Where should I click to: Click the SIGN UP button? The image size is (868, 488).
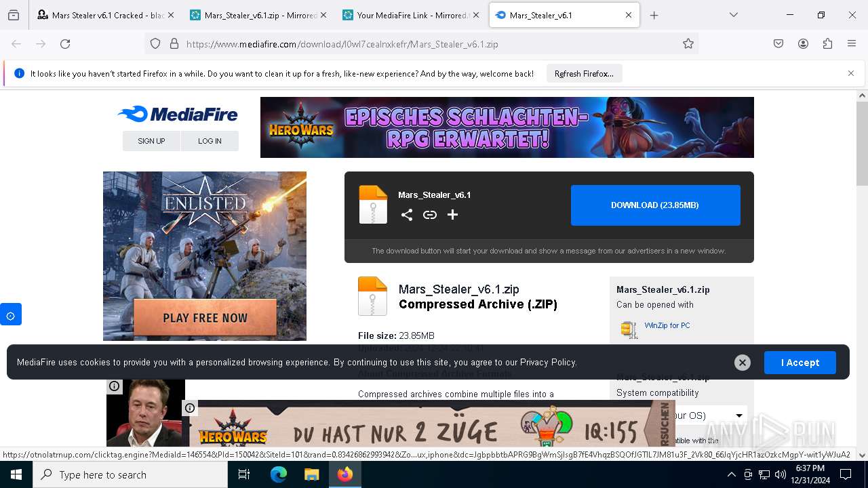pyautogui.click(x=151, y=141)
